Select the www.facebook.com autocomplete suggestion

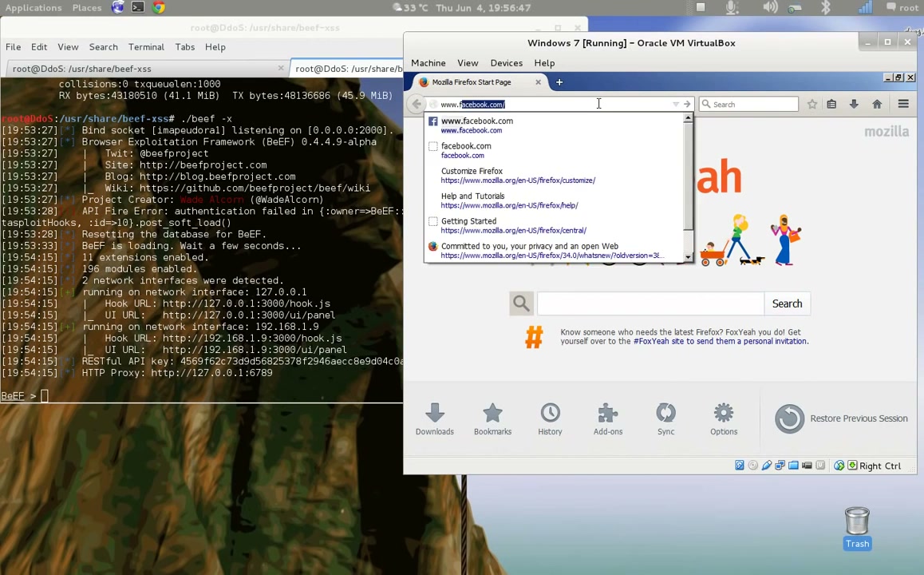tap(555, 125)
